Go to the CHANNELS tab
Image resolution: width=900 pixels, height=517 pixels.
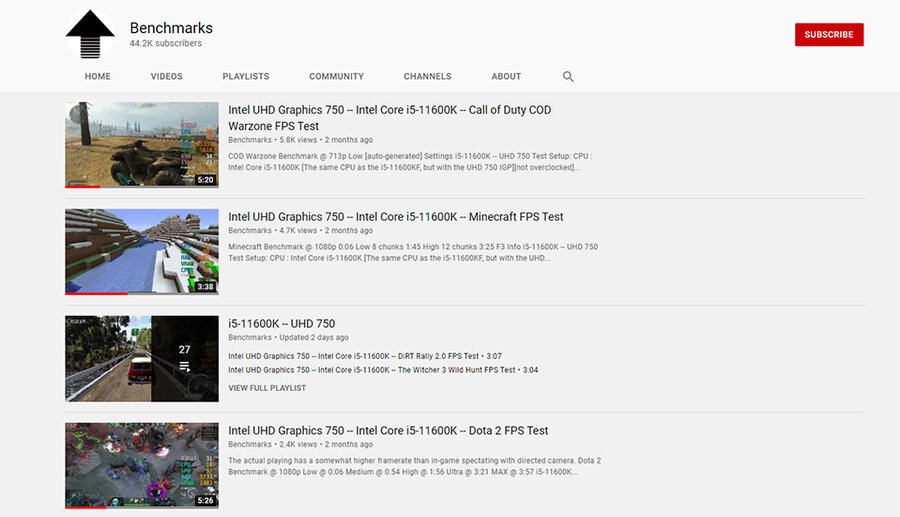click(x=428, y=76)
